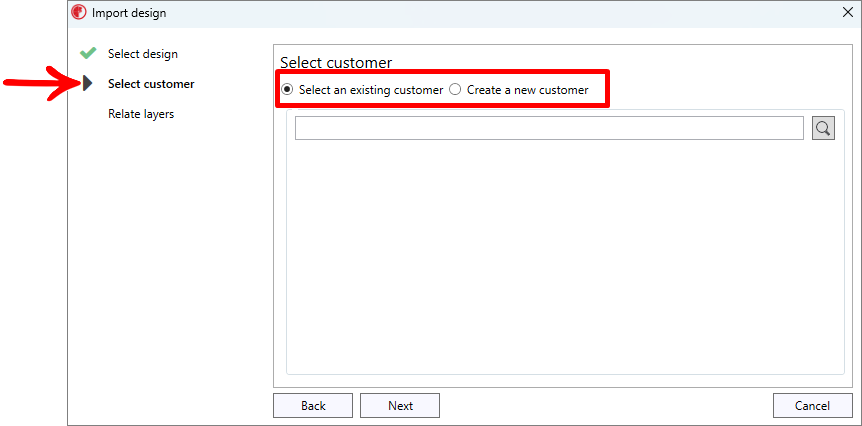This screenshot has width=862, height=426.
Task: Click the green checkmark beside Select design
Action: [88, 54]
